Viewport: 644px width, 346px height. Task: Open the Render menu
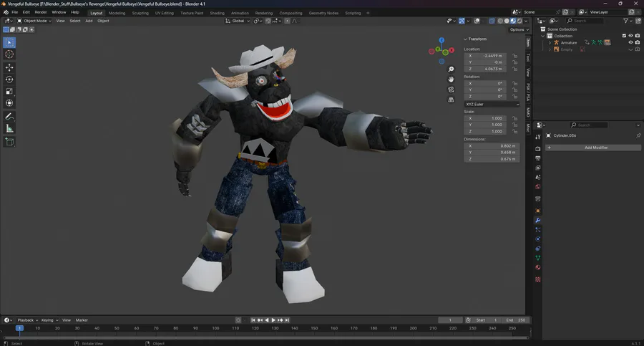pyautogui.click(x=41, y=12)
